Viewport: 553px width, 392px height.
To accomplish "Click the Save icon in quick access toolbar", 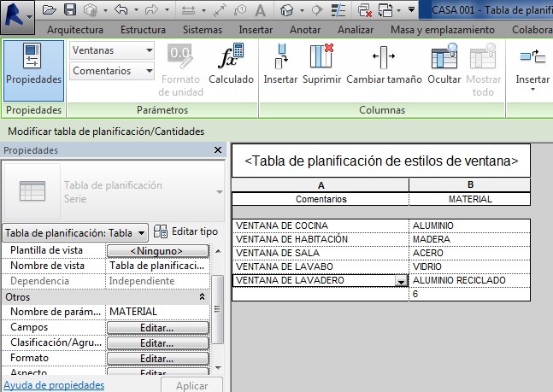I will 70,10.
